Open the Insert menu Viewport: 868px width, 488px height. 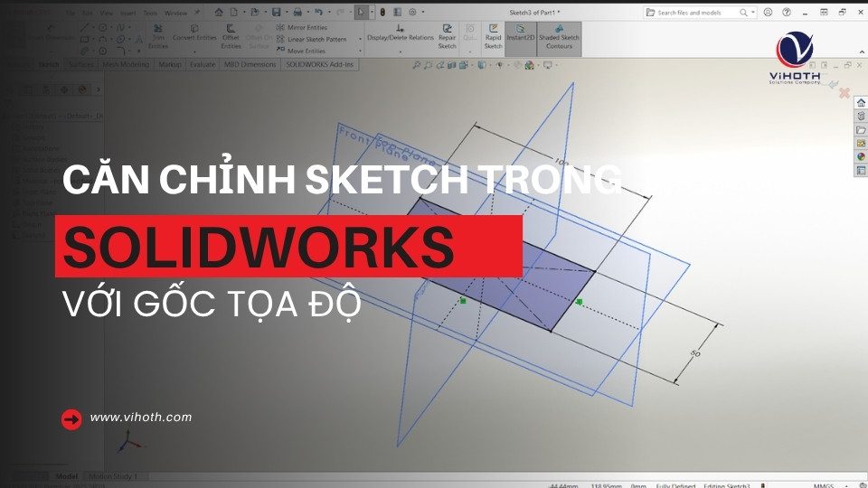point(127,13)
